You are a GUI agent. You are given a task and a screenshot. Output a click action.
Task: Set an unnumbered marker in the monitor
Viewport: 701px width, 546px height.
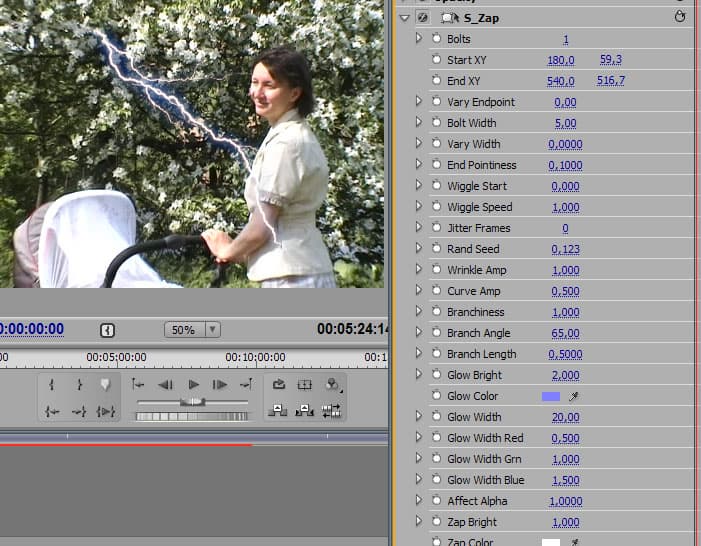pyautogui.click(x=105, y=385)
